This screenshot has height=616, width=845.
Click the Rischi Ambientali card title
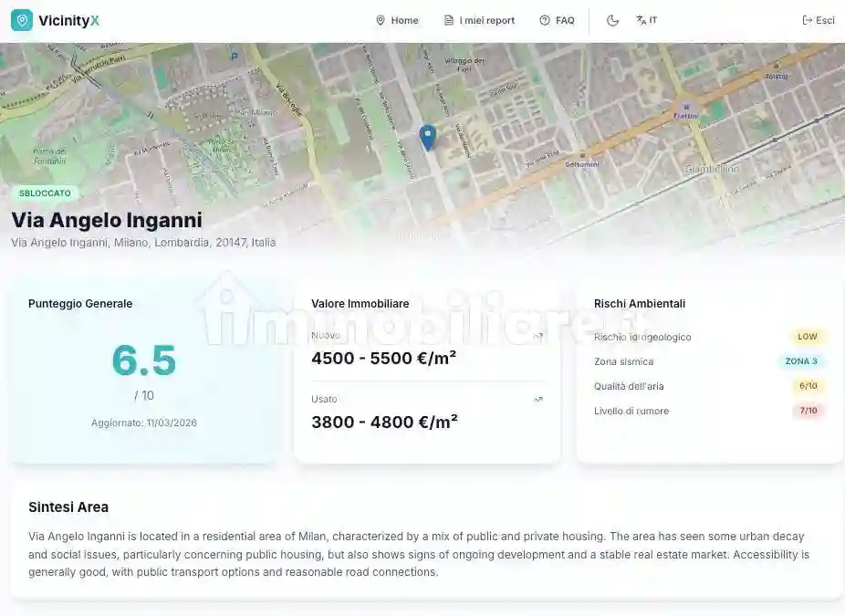click(x=639, y=304)
